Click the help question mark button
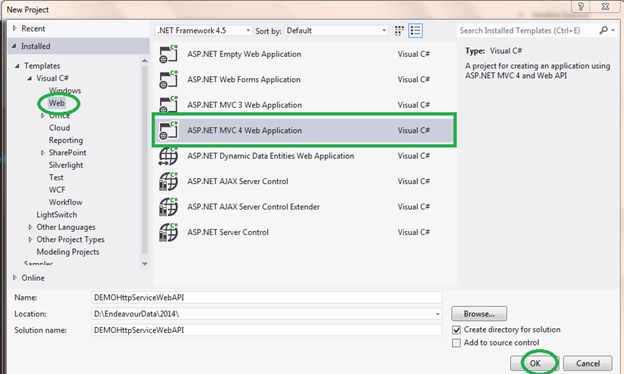624x374 pixels. (x=581, y=7)
